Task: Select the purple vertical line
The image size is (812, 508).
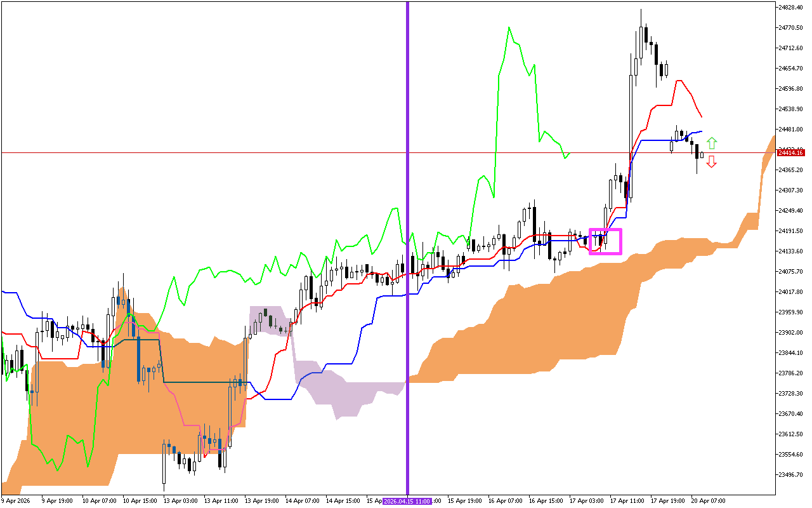Action: click(x=407, y=190)
